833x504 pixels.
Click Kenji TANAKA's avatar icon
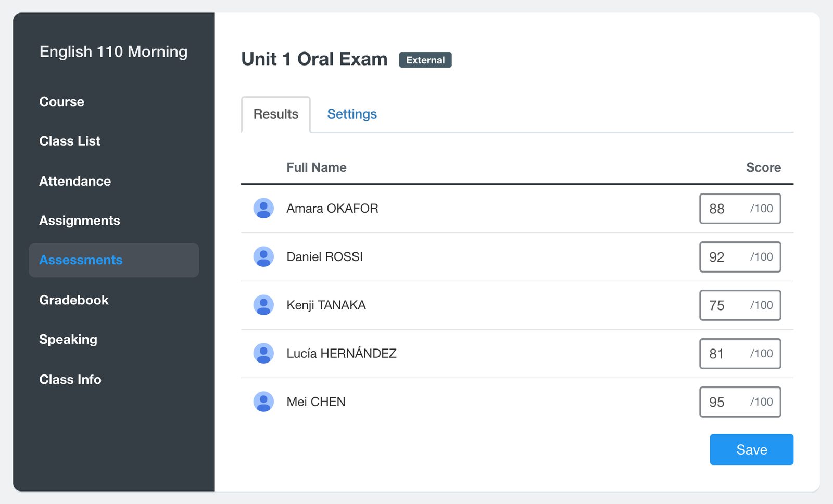263,305
